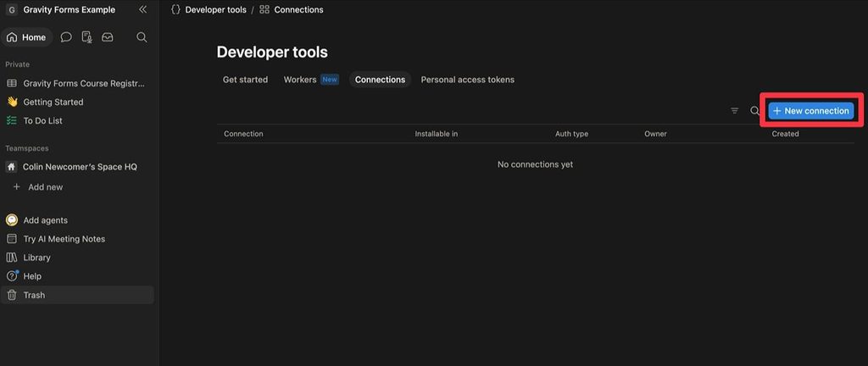Click the search icon above connections table
This screenshot has width=868, height=366.
(x=754, y=111)
